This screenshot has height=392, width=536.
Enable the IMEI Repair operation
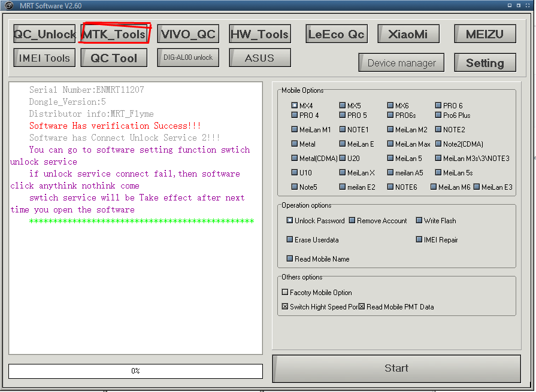[x=419, y=239]
